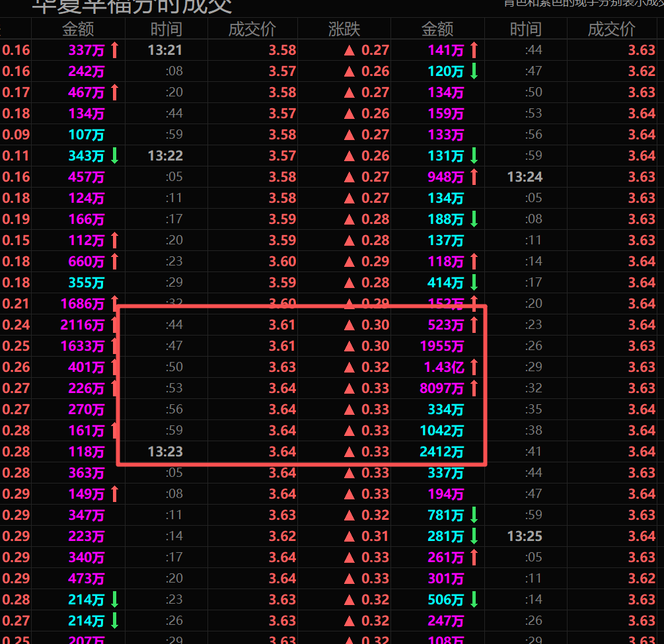Click the 0.24 change value
The height and width of the screenshot is (644, 664).
pos(16,325)
